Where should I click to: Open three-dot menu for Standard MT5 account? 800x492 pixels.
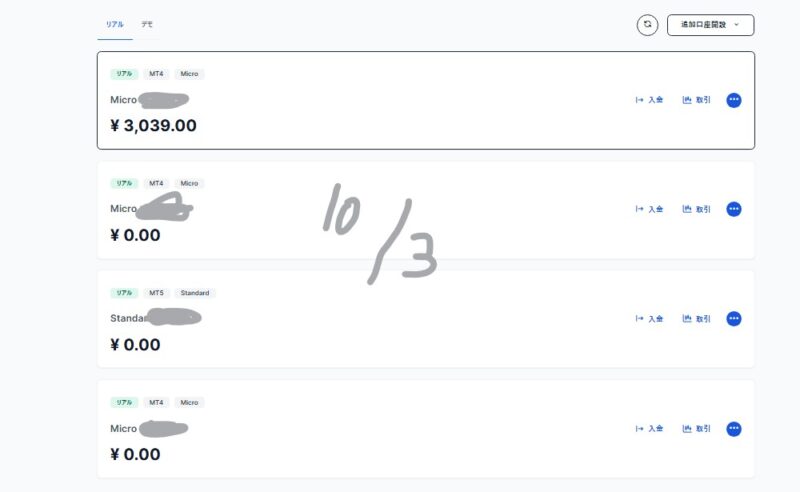pyautogui.click(x=734, y=319)
